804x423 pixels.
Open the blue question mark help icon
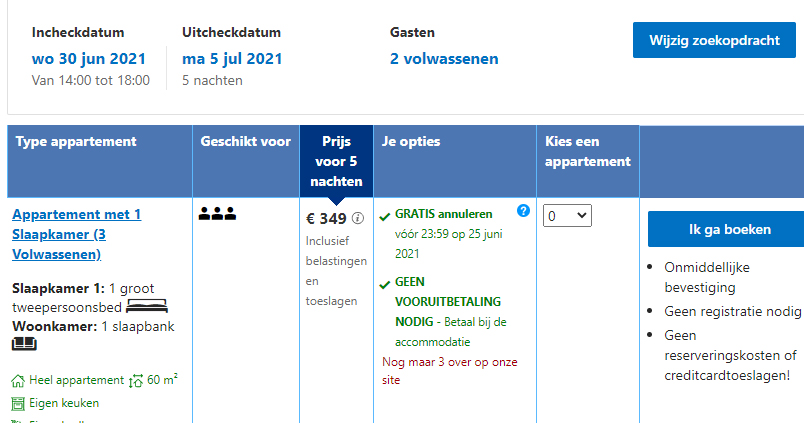523,211
